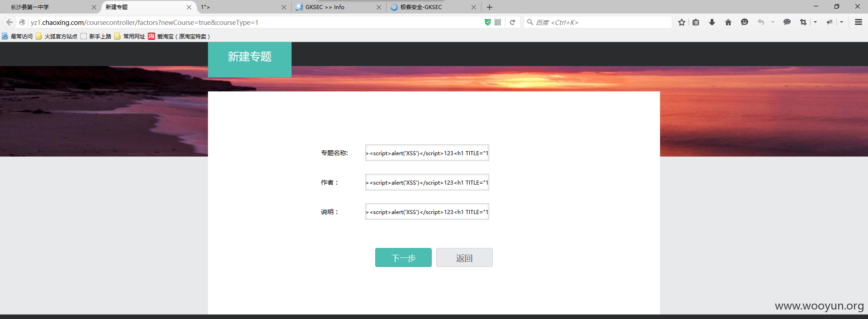Open the downloads arrow icon
The height and width of the screenshot is (319, 868).
click(712, 22)
